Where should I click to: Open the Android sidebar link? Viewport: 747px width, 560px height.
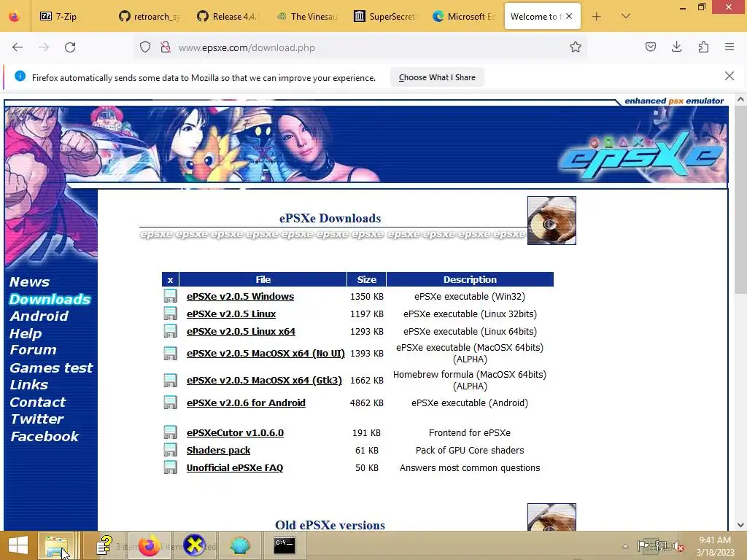(39, 316)
